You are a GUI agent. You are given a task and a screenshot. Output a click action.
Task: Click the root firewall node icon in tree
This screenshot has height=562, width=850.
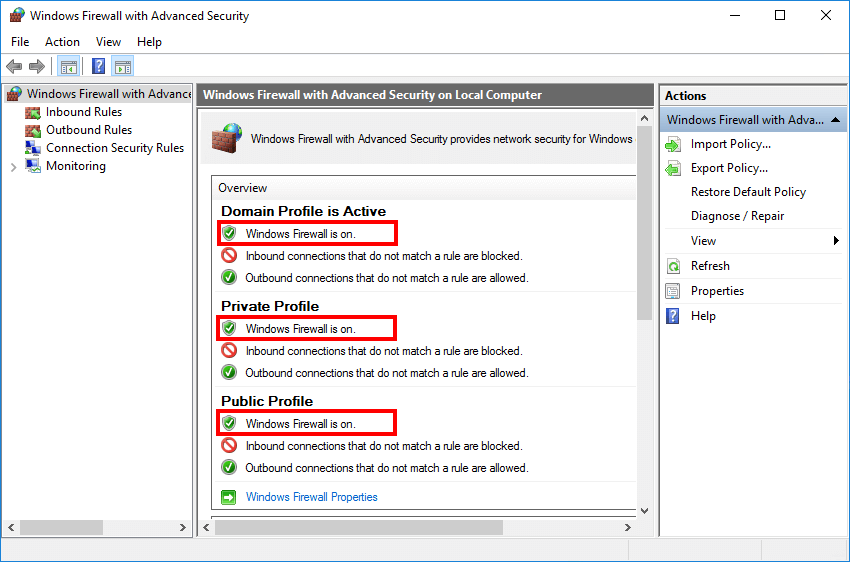(15, 94)
